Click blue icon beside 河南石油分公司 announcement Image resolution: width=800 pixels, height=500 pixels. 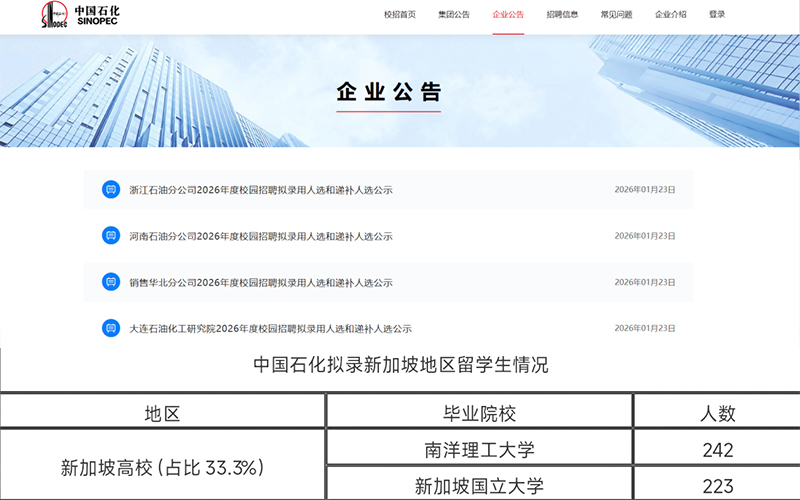(111, 236)
